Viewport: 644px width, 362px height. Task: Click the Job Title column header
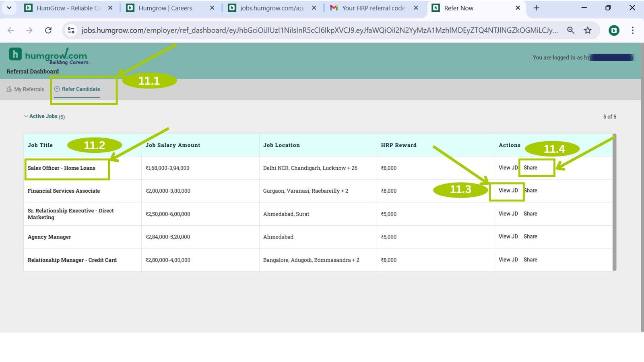tap(40, 145)
